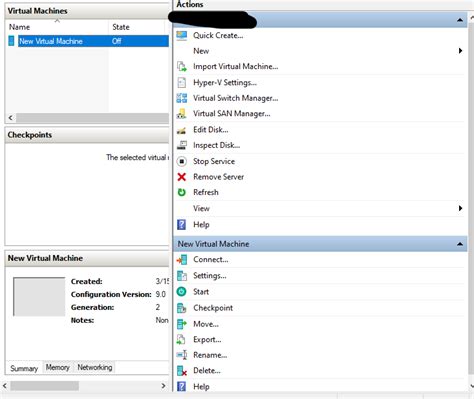
Task: Expand the New submenu arrow
Action: tap(460, 51)
